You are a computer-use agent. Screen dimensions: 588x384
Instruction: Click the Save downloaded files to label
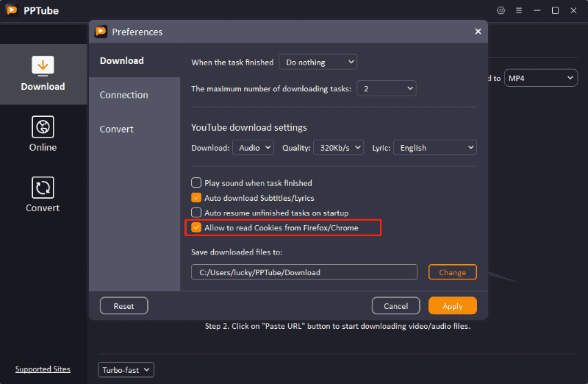[x=237, y=252]
